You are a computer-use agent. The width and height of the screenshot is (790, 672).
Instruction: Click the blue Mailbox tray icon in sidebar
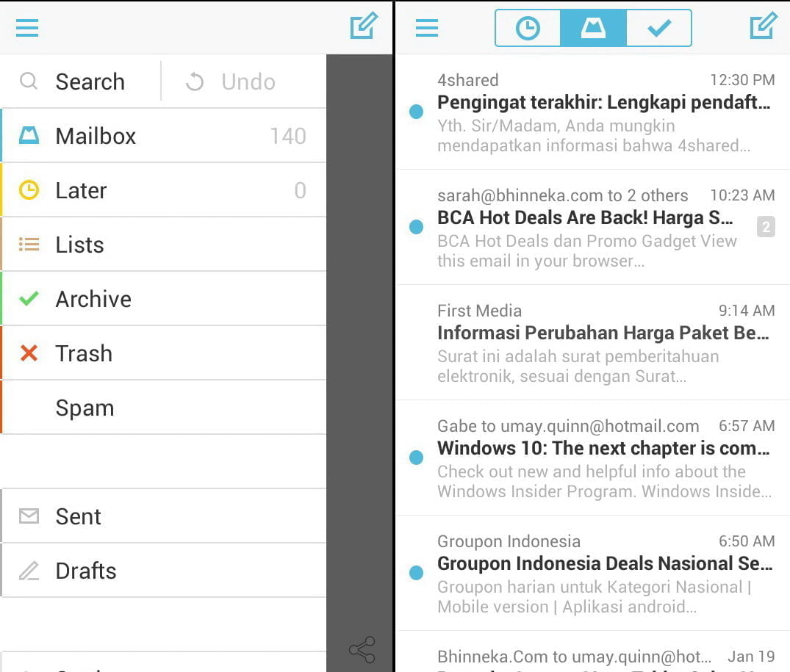pyautogui.click(x=29, y=135)
